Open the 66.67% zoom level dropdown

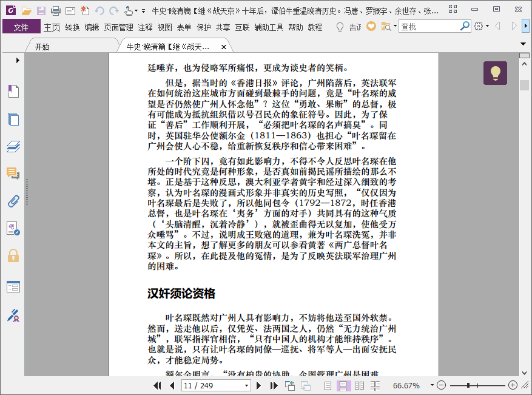(x=432, y=385)
